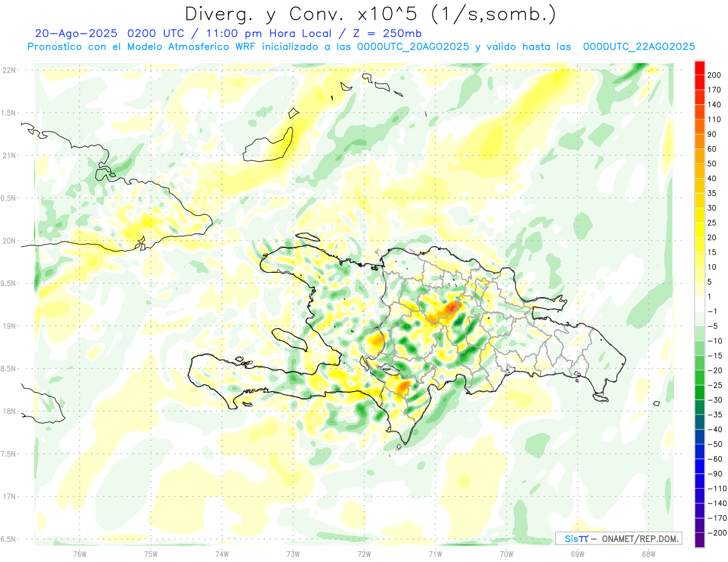Click the '71W' longitude axis label

(435, 554)
